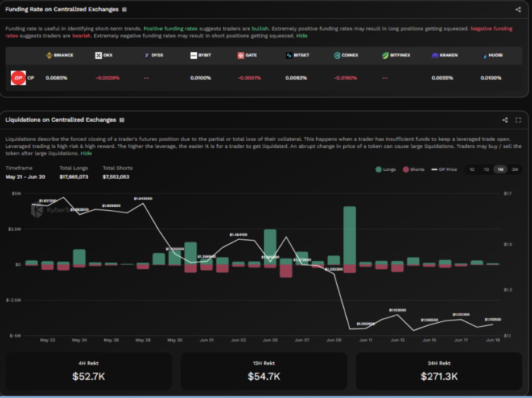
Task: Click the OP token logo
Action: [18, 78]
